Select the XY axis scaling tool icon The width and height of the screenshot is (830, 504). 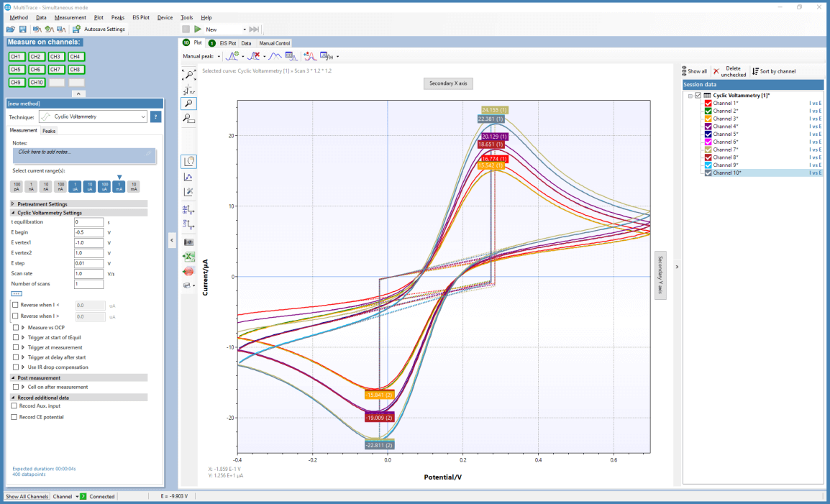coord(188,91)
